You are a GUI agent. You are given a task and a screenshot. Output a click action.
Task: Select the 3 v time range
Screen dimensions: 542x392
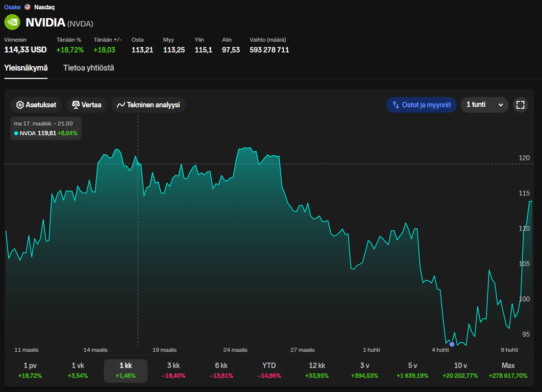pos(365,370)
